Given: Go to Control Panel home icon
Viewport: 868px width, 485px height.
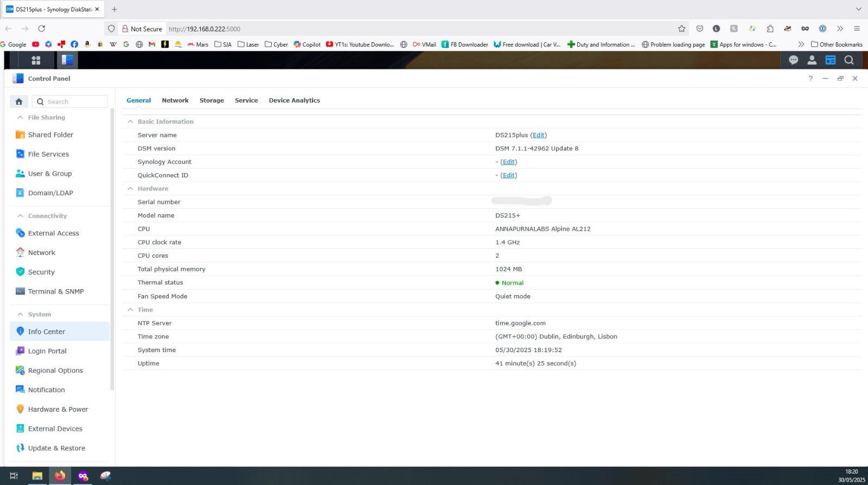Looking at the screenshot, I should pyautogui.click(x=19, y=101).
